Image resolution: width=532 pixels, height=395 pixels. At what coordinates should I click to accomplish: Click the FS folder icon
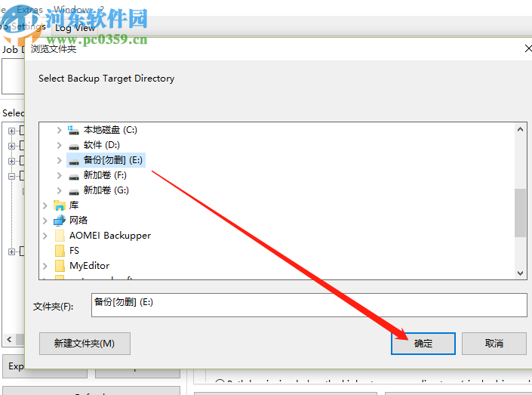click(60, 251)
